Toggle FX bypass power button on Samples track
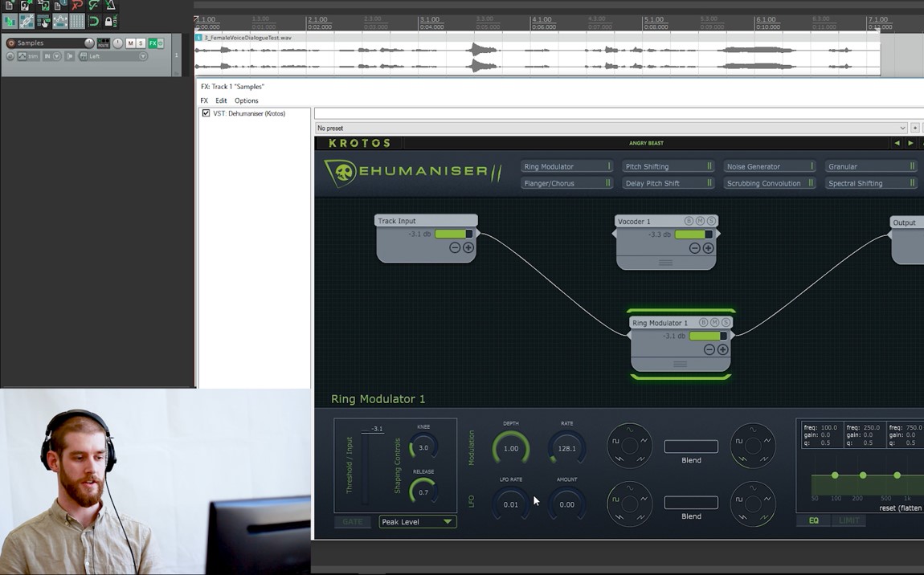924x575 pixels. tap(160, 43)
